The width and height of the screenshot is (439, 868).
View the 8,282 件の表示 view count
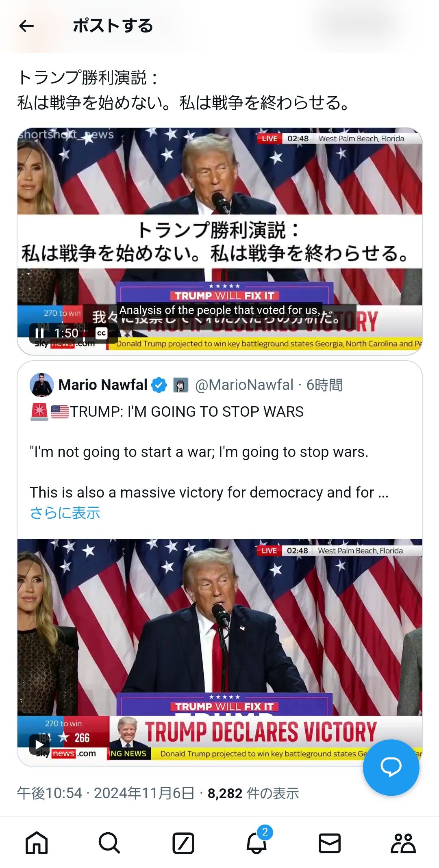253,793
